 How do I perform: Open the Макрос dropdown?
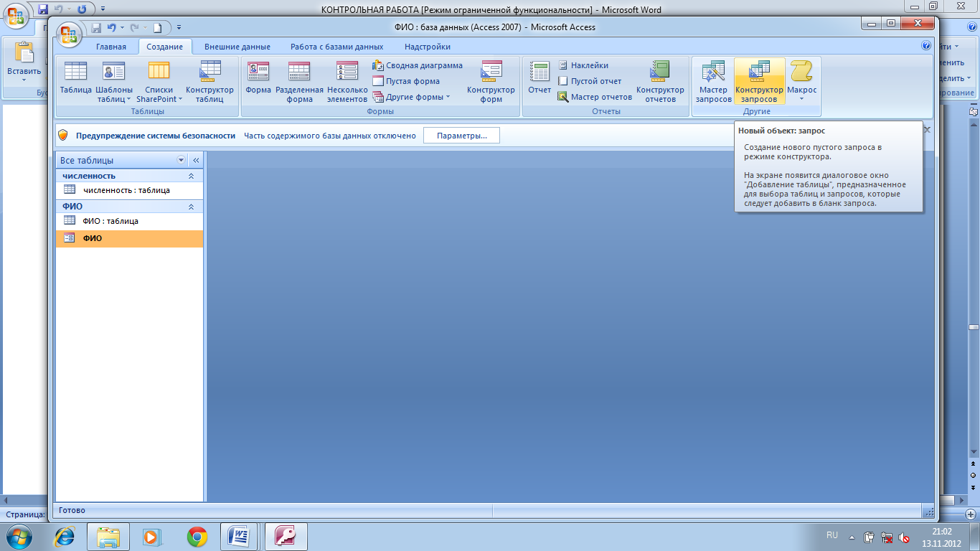tap(801, 81)
